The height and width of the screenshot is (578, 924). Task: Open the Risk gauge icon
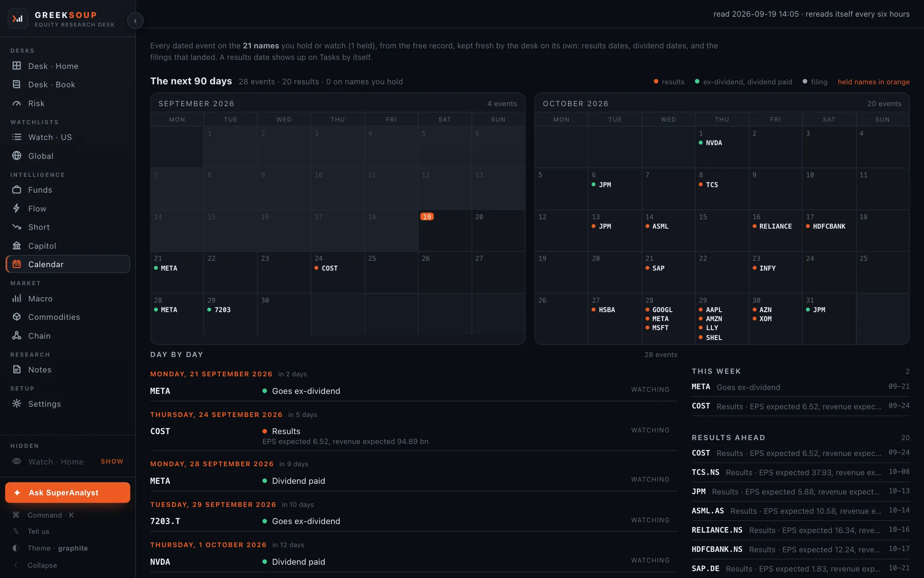tap(17, 103)
